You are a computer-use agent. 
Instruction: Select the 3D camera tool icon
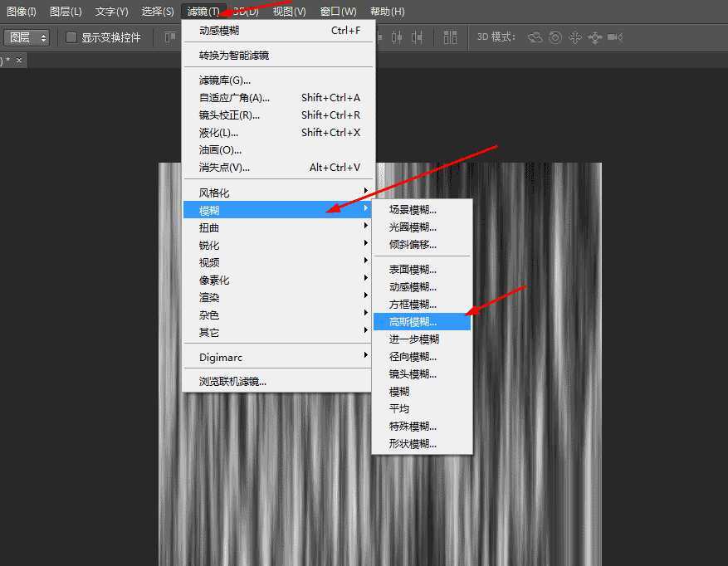616,37
